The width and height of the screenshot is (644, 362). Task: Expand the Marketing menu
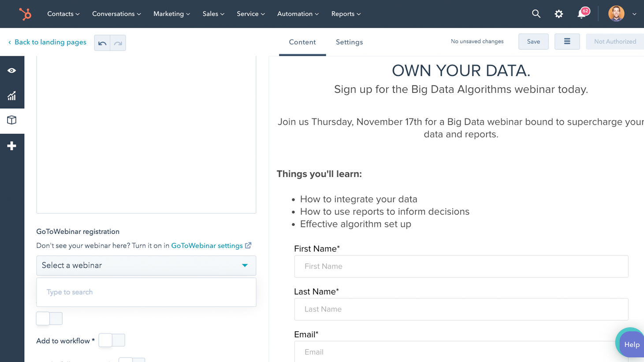[171, 14]
